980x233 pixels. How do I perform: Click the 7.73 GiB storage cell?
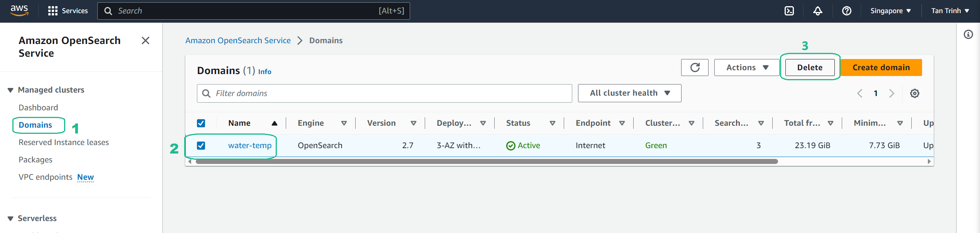click(x=884, y=145)
